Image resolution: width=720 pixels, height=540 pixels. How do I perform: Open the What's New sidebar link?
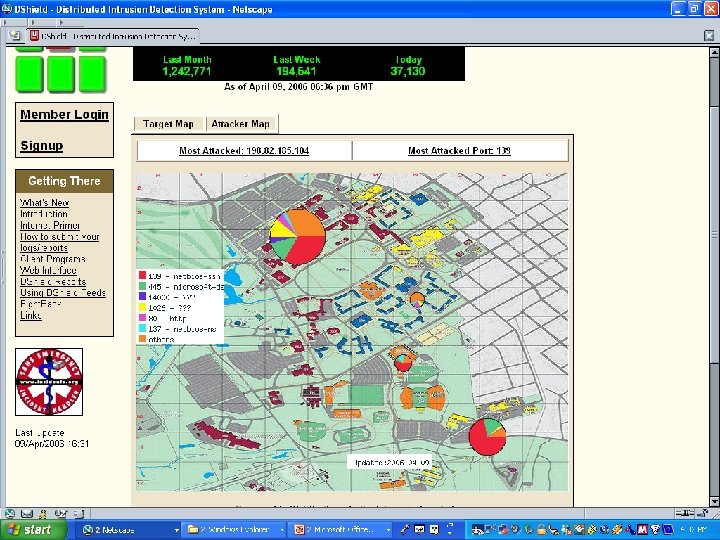tap(44, 202)
